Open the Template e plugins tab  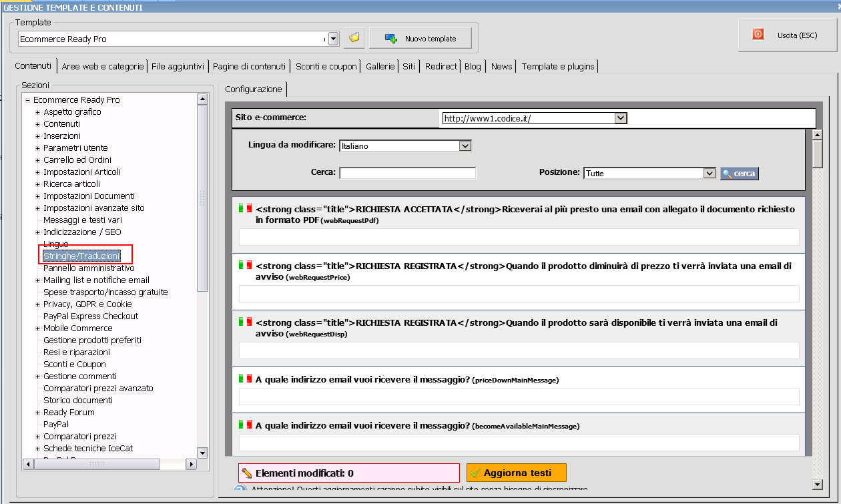pyautogui.click(x=558, y=66)
